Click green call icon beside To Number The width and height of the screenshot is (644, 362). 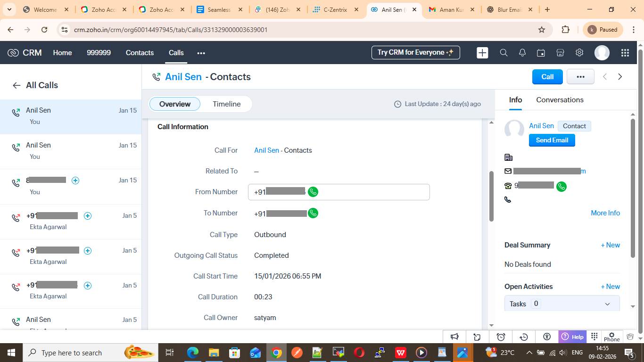pos(313,213)
